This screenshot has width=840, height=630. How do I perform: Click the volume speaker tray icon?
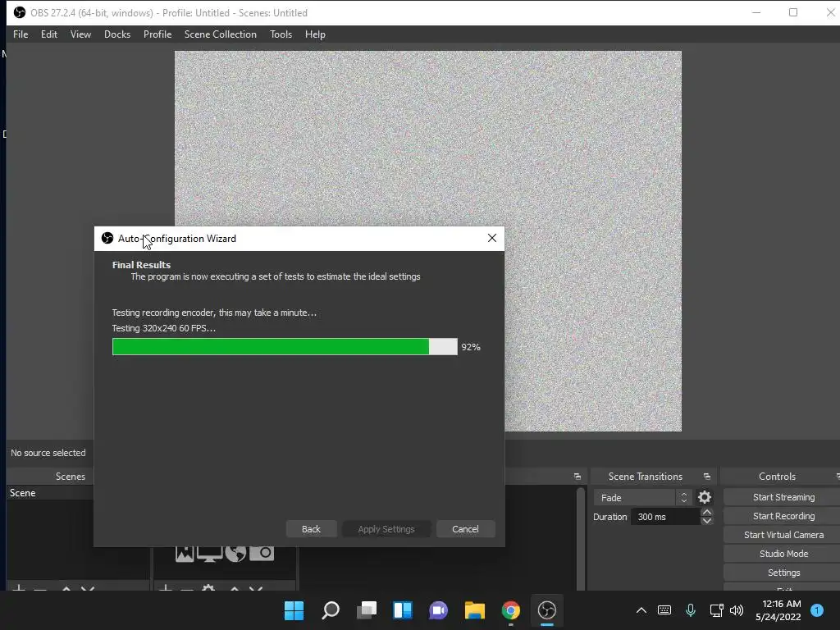coord(737,610)
